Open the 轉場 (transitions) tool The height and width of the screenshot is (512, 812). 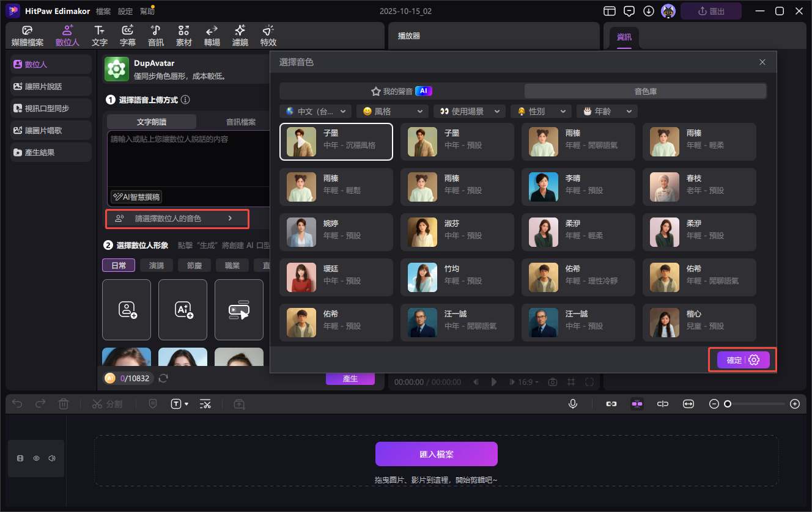[x=212, y=35]
